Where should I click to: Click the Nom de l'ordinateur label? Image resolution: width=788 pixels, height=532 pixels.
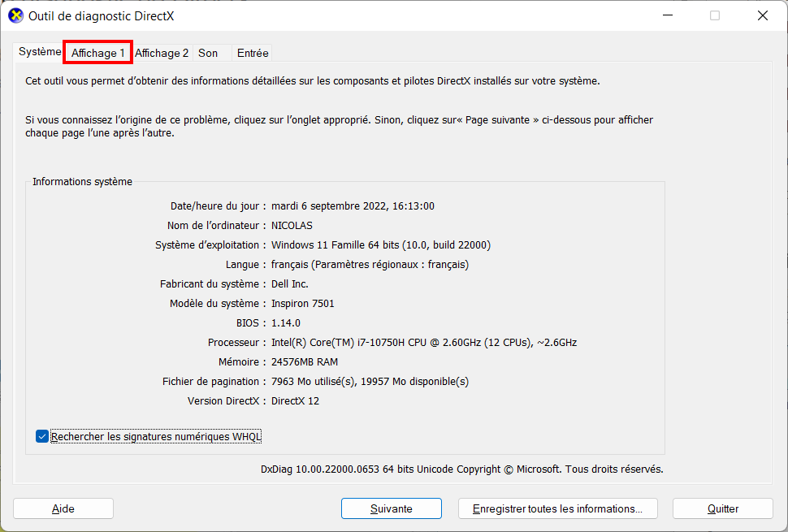click(217, 226)
